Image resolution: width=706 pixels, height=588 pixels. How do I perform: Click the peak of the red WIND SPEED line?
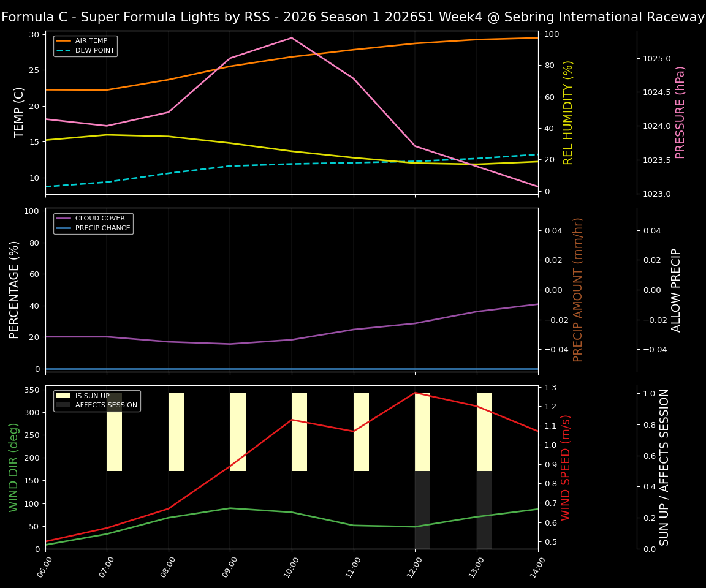(416, 393)
